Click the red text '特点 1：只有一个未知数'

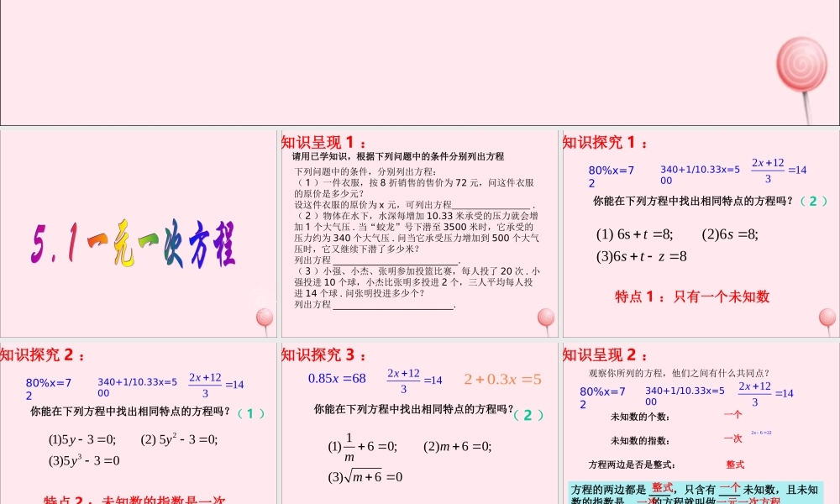click(x=692, y=297)
